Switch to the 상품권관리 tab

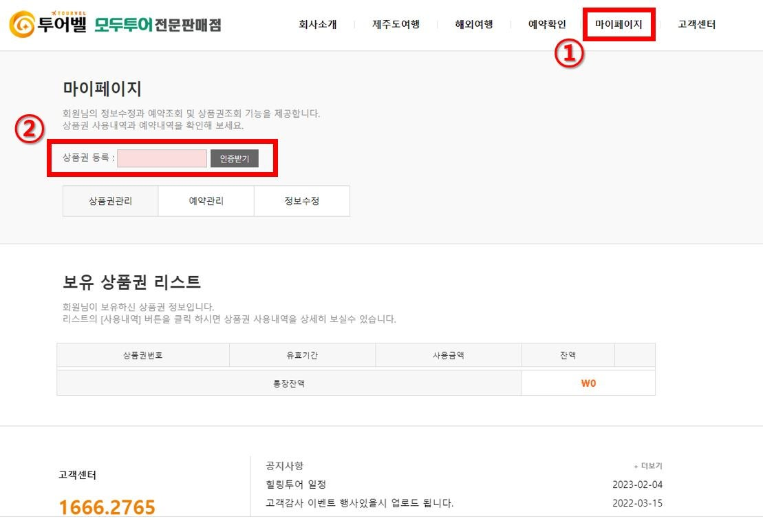click(x=111, y=201)
